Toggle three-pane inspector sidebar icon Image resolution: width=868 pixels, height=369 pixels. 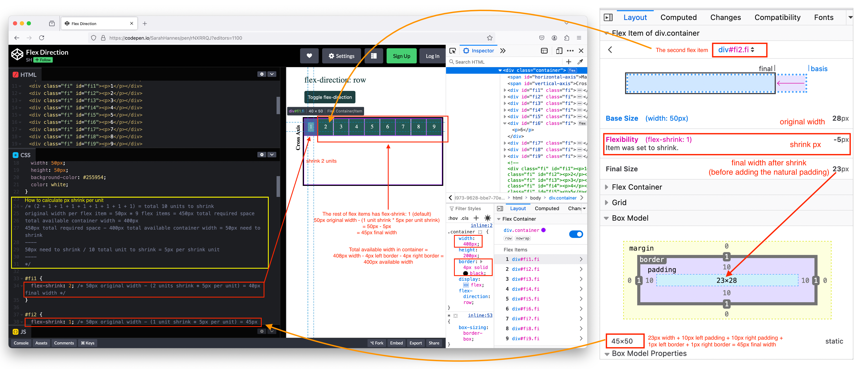pyautogui.click(x=500, y=209)
